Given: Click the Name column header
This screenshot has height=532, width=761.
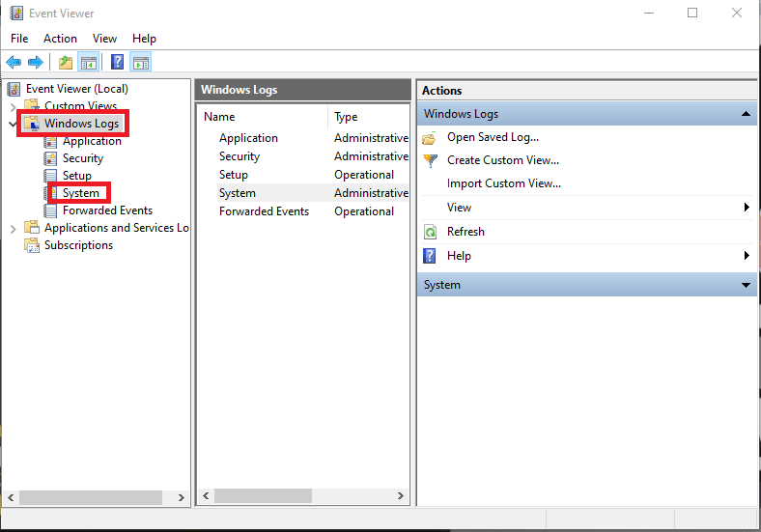Looking at the screenshot, I should (262, 117).
